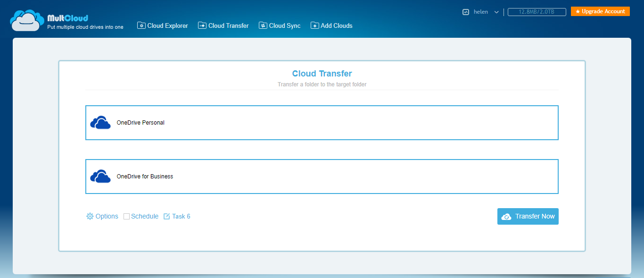Click the MultCloud brand name text
The image size is (644, 278).
68,18
